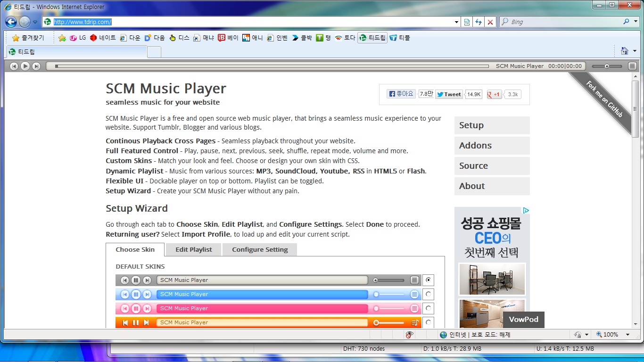
Task: Open the Configure Setting tab
Action: [x=260, y=250]
